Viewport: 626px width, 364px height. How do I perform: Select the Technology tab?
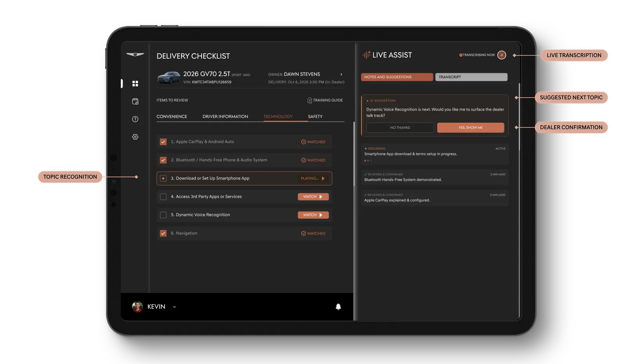click(x=278, y=117)
